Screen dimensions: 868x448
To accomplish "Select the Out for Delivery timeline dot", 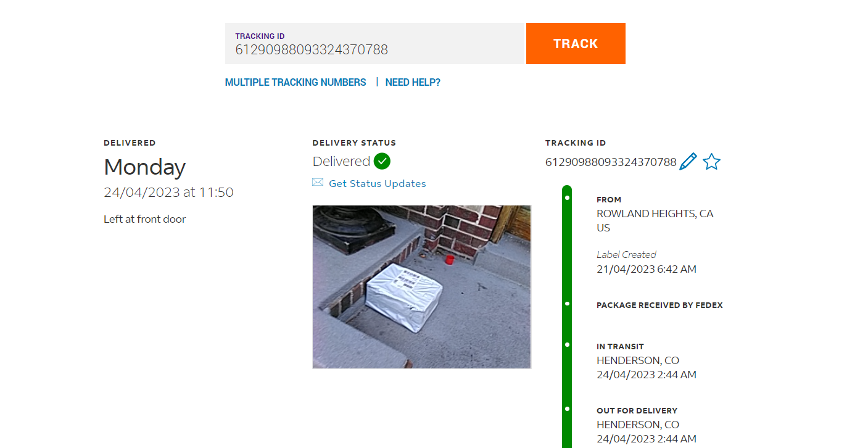I will (567, 409).
